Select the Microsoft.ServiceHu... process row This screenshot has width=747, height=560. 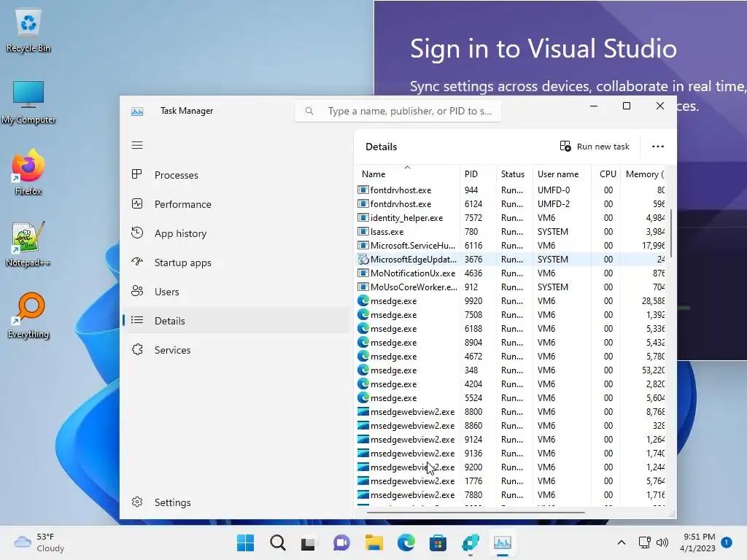pyautogui.click(x=511, y=245)
